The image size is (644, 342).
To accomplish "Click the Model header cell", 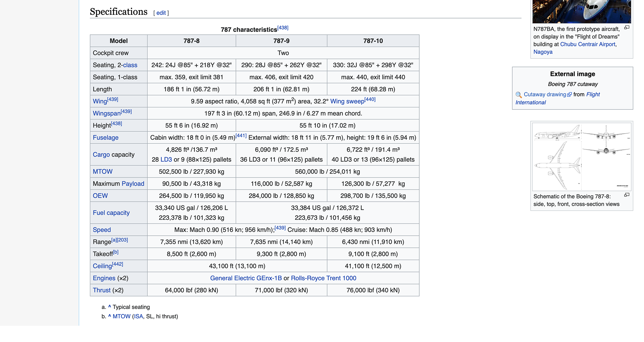I will click(x=119, y=41).
